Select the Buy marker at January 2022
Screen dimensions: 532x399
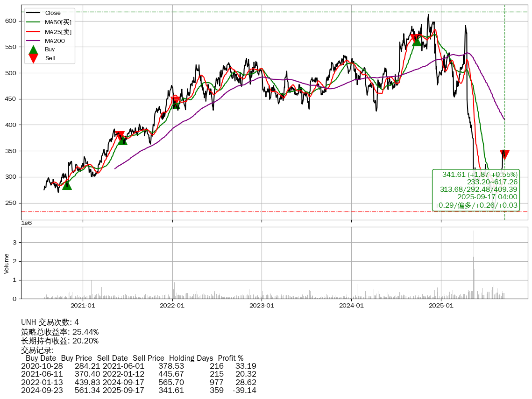[x=176, y=105]
